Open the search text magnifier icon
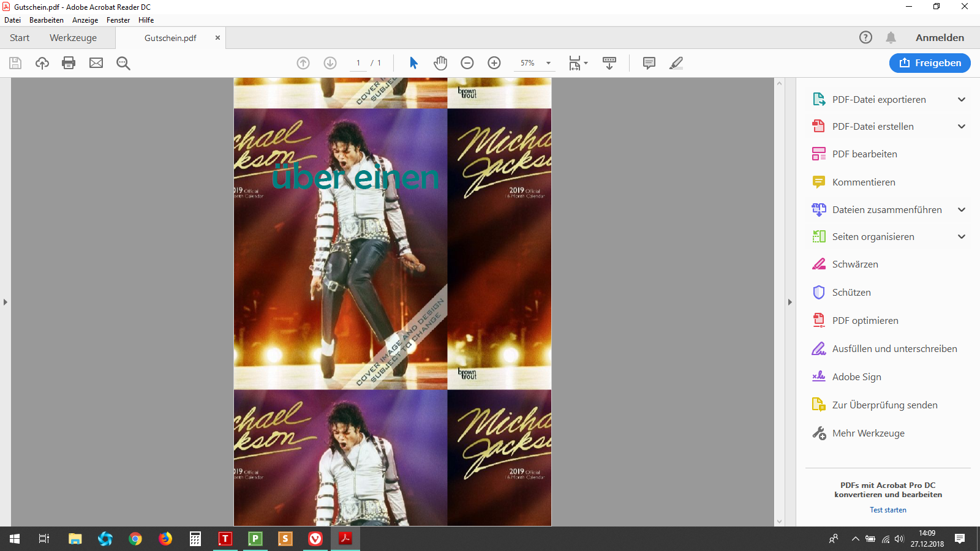Image resolution: width=980 pixels, height=551 pixels. 123,63
